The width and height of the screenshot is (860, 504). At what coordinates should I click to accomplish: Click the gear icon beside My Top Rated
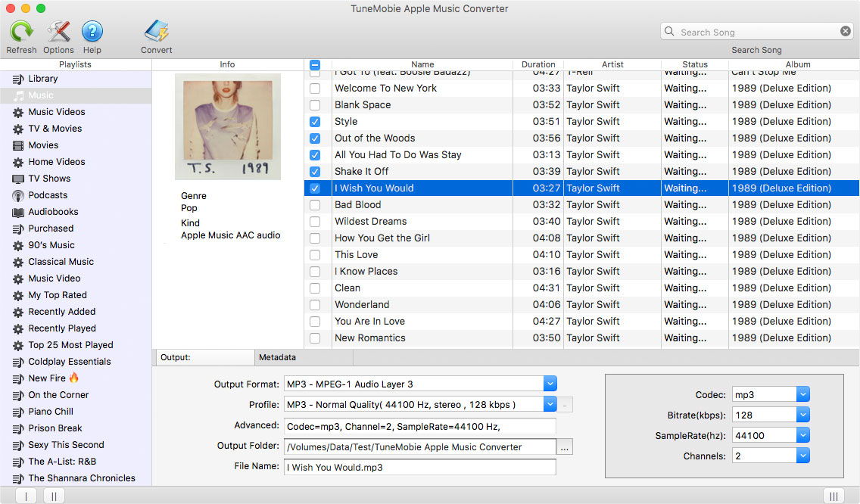18,296
